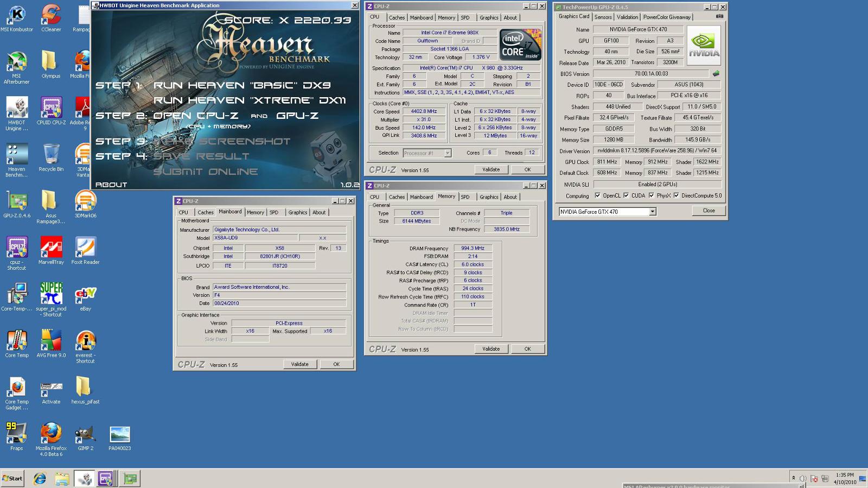868x488 pixels.
Task: Open CPUID CPU-Z desktop shortcut
Action: point(51,111)
